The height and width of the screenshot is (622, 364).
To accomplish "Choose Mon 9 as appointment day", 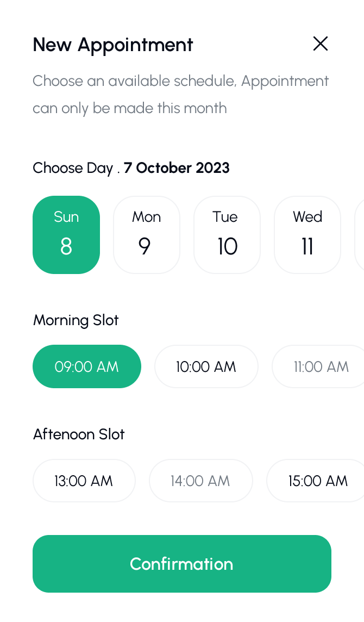I will coord(146,235).
